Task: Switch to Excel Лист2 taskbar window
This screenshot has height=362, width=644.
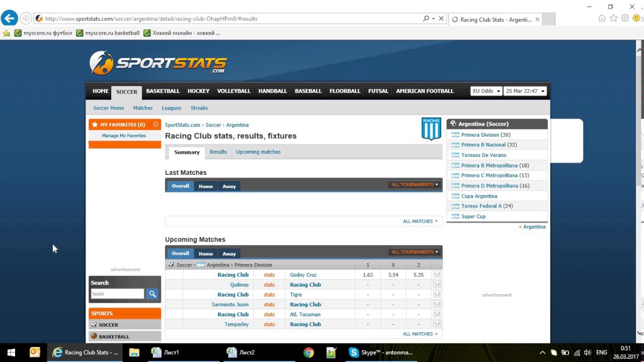Action: coord(260,352)
